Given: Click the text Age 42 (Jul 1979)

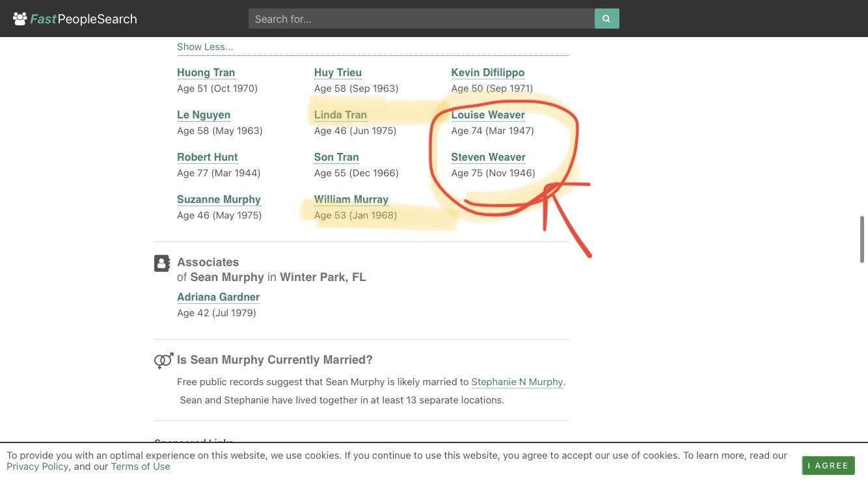Looking at the screenshot, I should (217, 313).
